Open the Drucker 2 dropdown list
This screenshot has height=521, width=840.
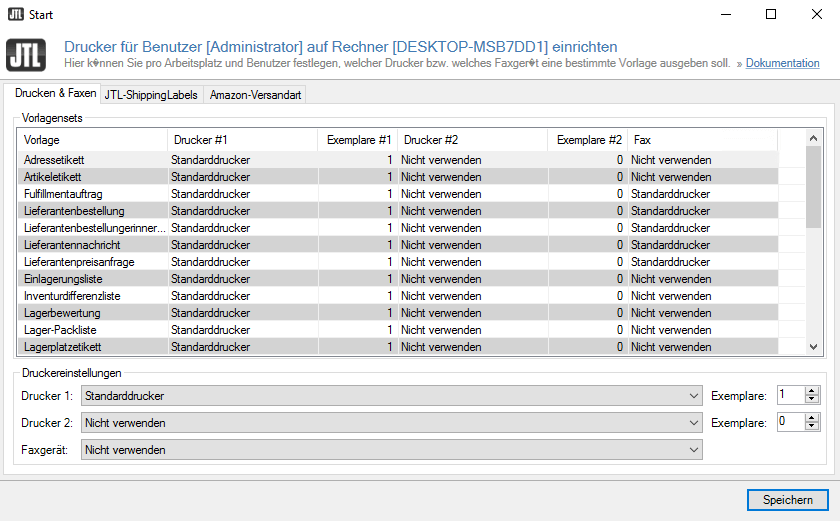point(694,423)
